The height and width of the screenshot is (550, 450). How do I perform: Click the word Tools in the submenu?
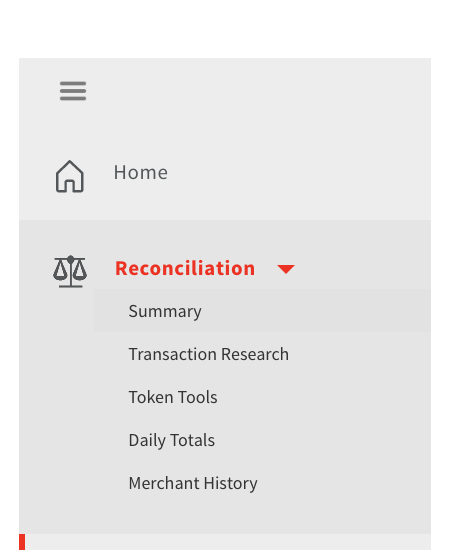coord(198,397)
